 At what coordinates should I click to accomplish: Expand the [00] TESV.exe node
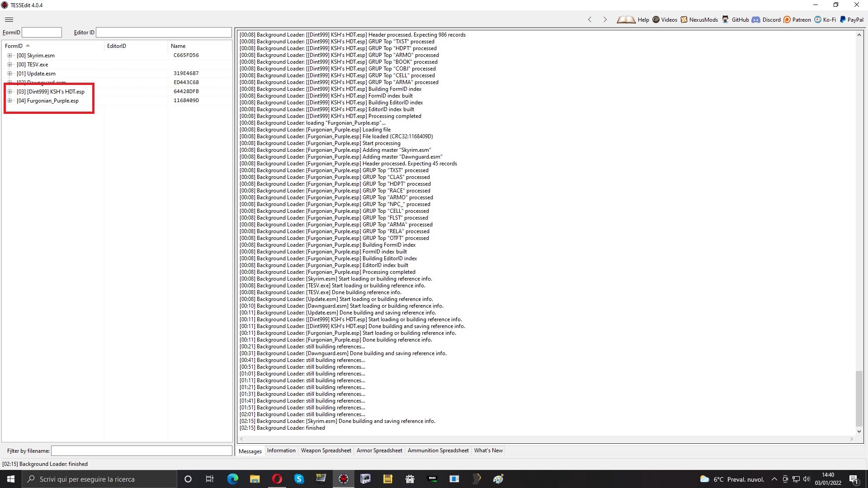click(x=9, y=65)
